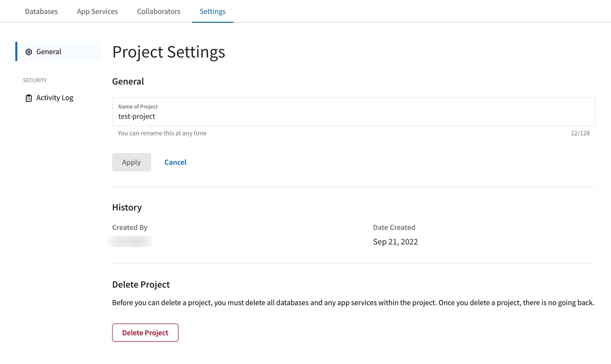
Task: Click the blurred Created By name
Action: click(x=130, y=241)
